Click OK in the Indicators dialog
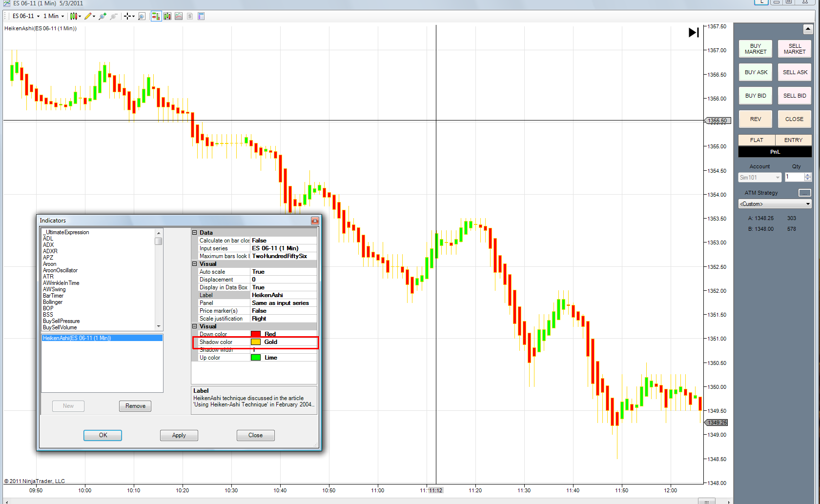 102,435
